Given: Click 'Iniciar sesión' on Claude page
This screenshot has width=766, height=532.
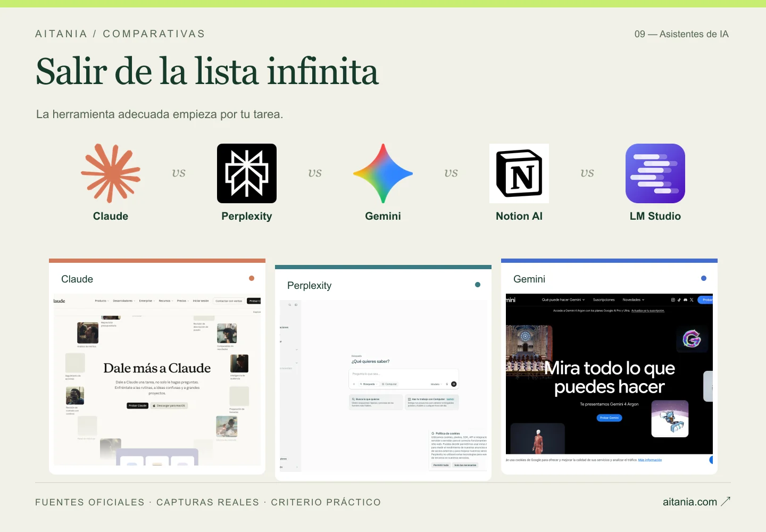Looking at the screenshot, I should (201, 301).
